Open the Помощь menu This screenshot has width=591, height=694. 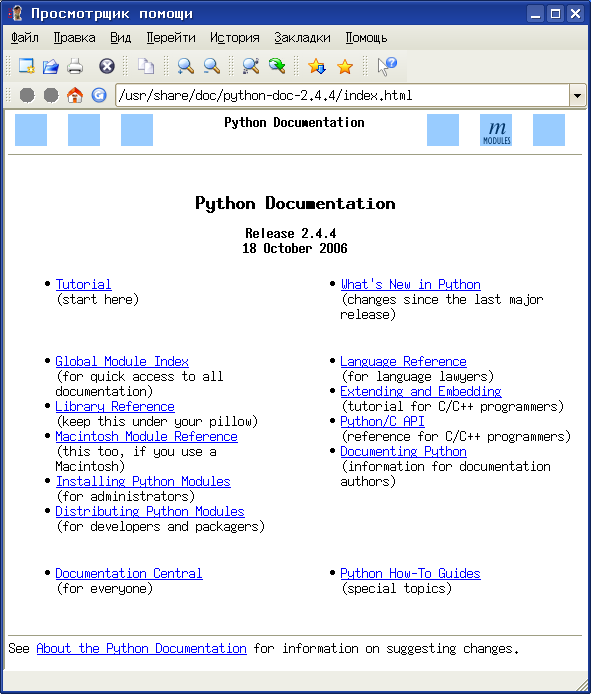coord(366,38)
